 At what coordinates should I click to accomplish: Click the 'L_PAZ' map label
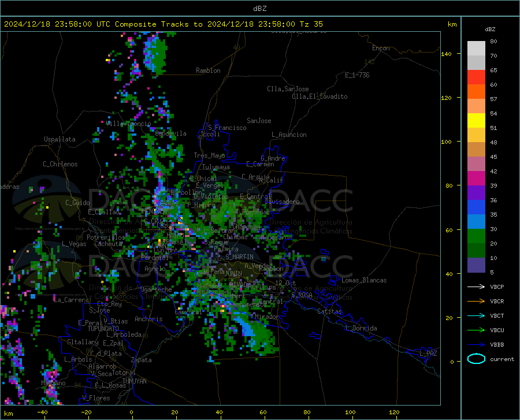coord(428,354)
